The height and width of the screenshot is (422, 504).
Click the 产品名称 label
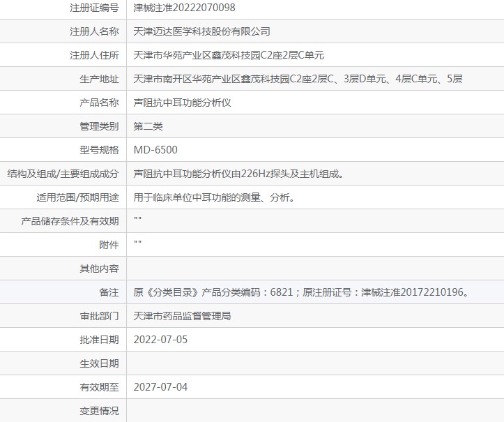click(x=99, y=103)
